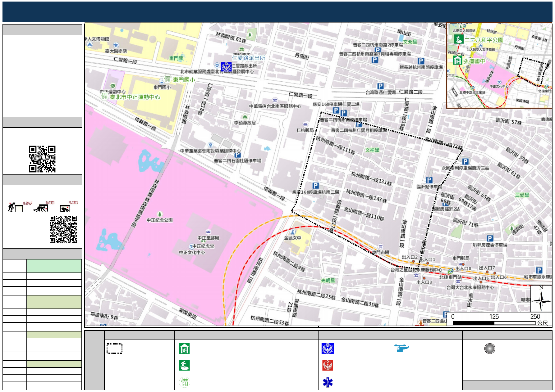
Task: Click the blue medical star icon in legend
Action: pyautogui.click(x=328, y=382)
